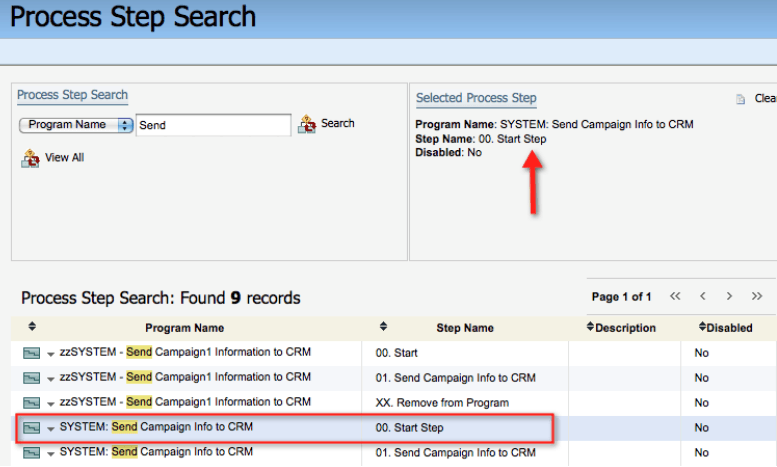Click the Page 1 of 1 indicator
Viewport: 777px width, 467px height.
coord(621,297)
